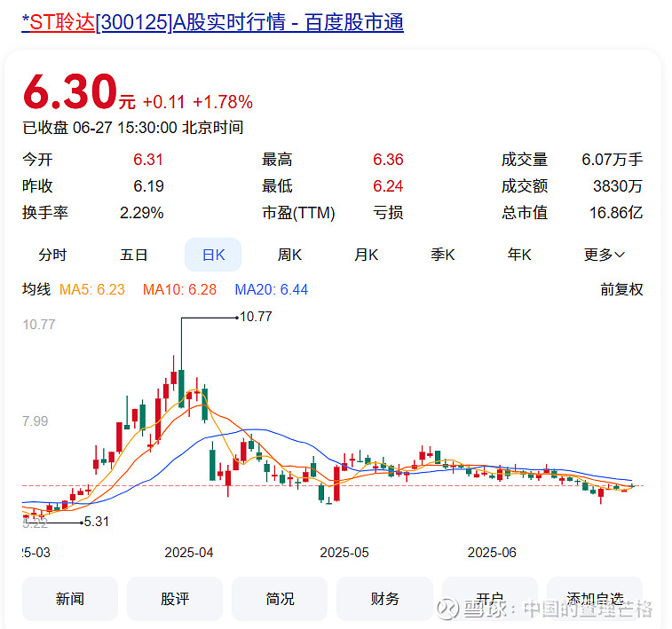672x629 pixels.
Task: Click the MA5: 6.23 indicator label
Action: [x=92, y=289]
